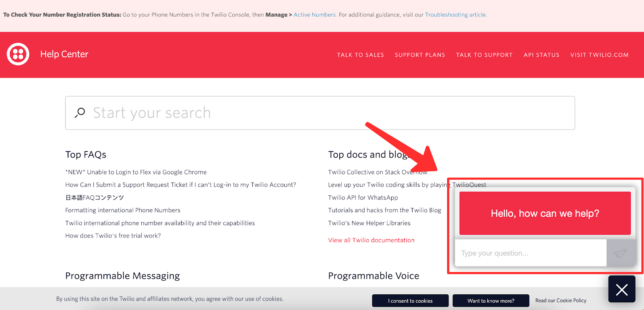Viewport: 644px width, 310px height.
Task: Go to Visit Twilio.com
Action: pos(599,55)
